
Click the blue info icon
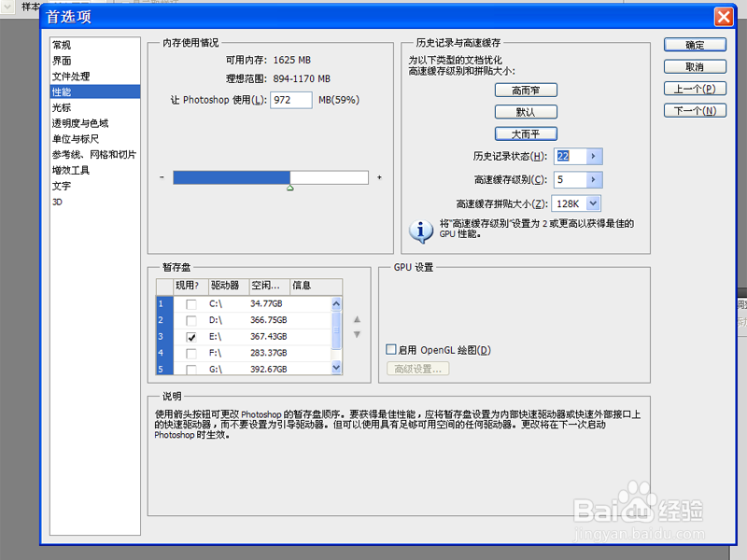tap(421, 231)
